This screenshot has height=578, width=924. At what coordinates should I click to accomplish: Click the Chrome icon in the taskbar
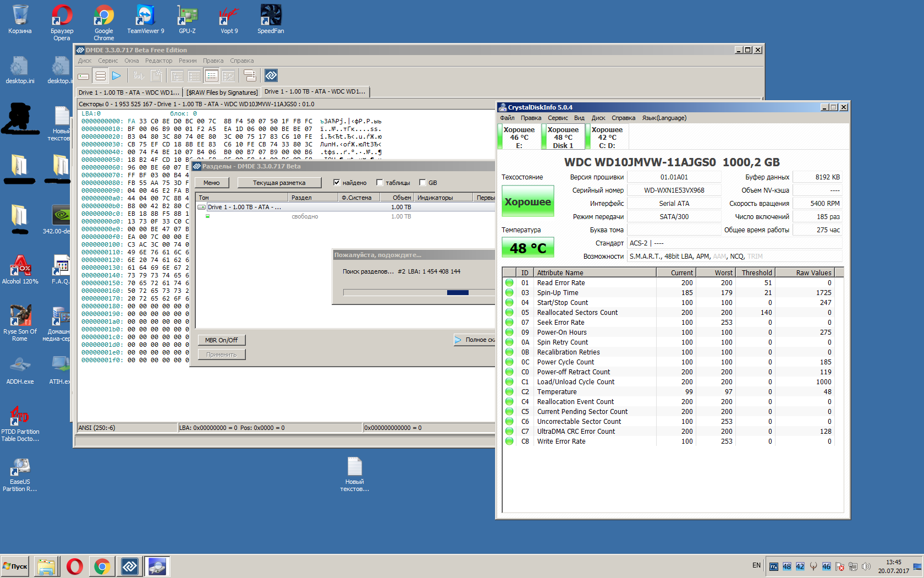102,566
